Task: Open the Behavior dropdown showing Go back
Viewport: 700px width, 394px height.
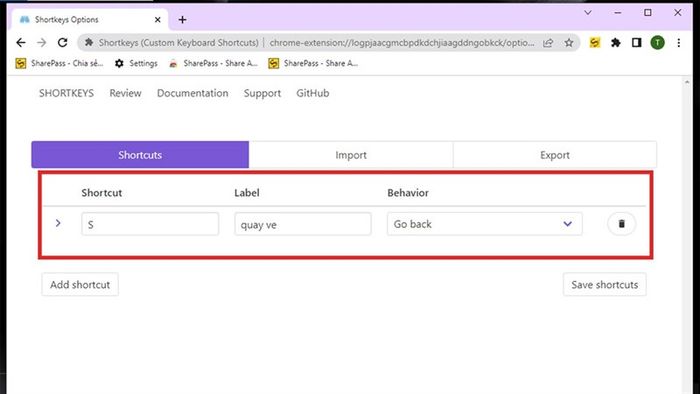Action: [484, 224]
